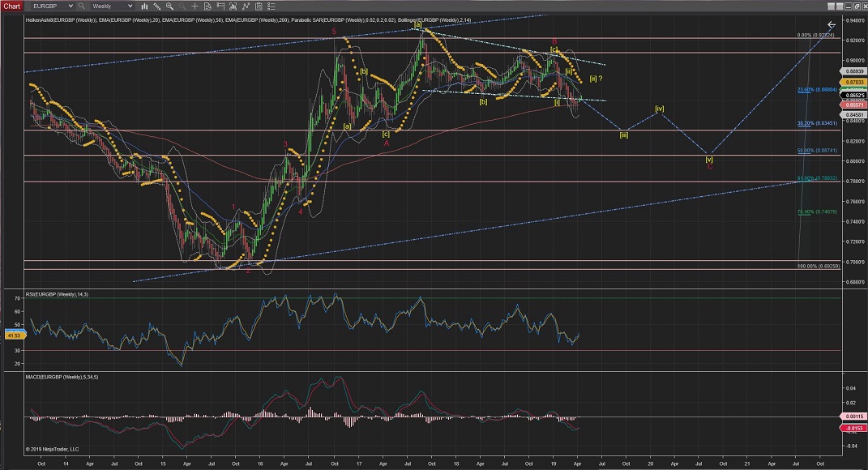Click the 0.84581 price marker label

853,114
